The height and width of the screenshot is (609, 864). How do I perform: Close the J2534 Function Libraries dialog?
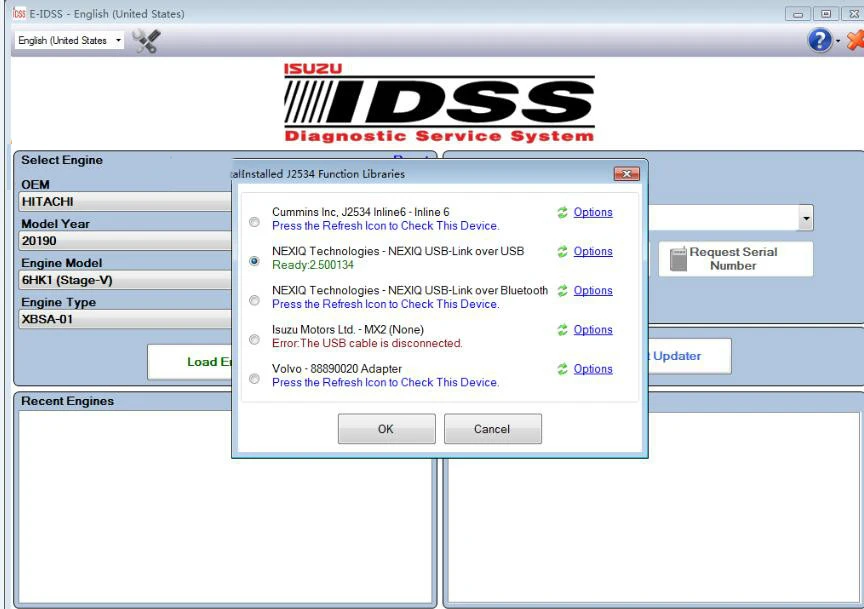click(627, 174)
